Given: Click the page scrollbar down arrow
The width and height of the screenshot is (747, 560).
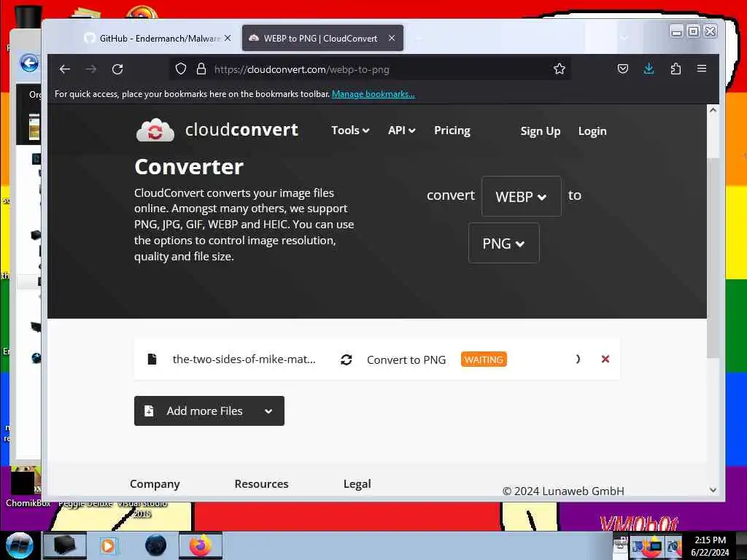Looking at the screenshot, I should (713, 490).
